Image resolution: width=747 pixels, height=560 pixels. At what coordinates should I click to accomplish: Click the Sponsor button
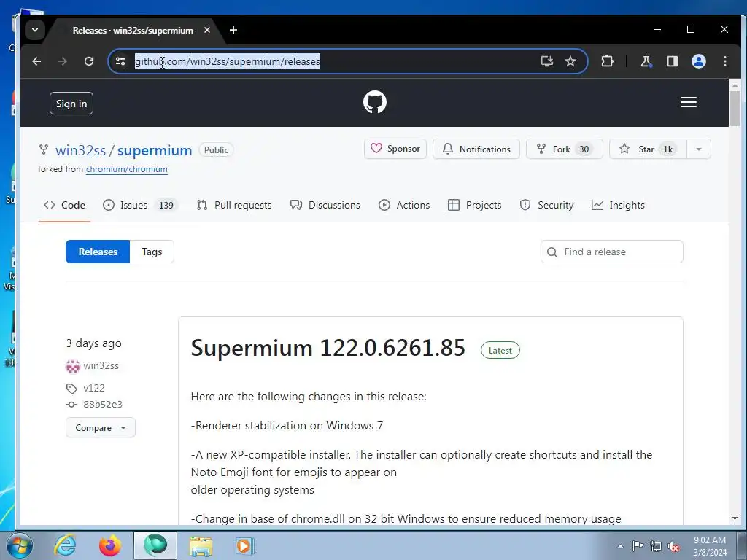395,149
